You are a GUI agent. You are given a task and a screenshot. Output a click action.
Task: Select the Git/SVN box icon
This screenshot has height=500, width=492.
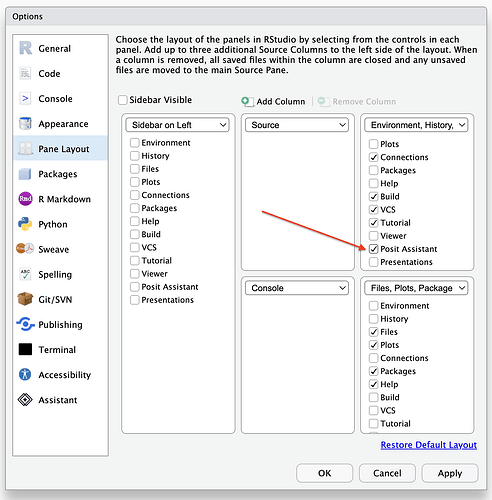(25, 299)
